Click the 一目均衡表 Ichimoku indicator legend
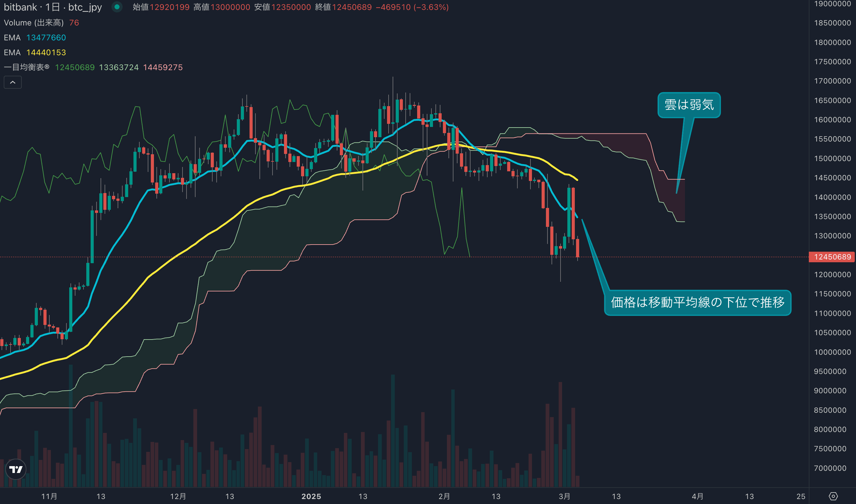 pyautogui.click(x=26, y=67)
